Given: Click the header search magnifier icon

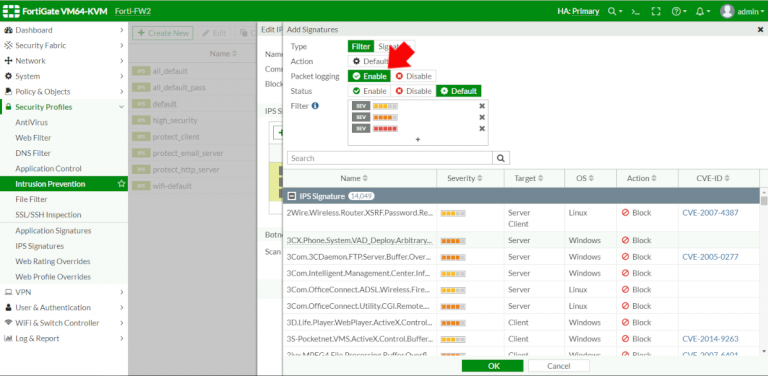Looking at the screenshot, I should coord(615,11).
